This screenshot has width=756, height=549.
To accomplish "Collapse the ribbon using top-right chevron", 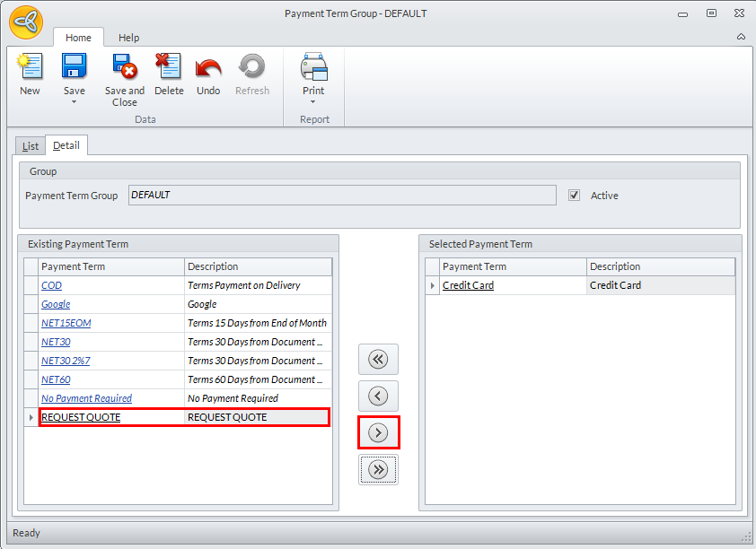I will click(741, 38).
